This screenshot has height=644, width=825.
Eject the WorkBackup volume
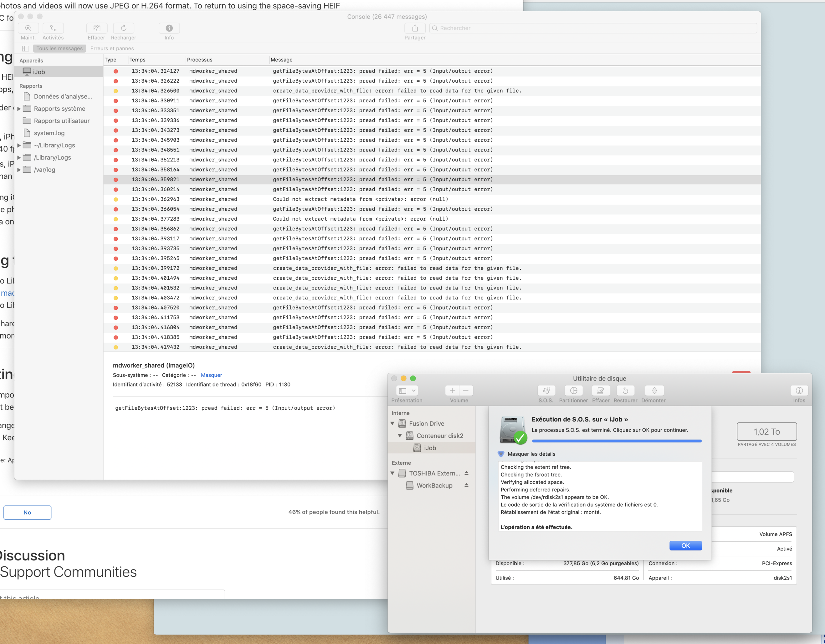(467, 485)
